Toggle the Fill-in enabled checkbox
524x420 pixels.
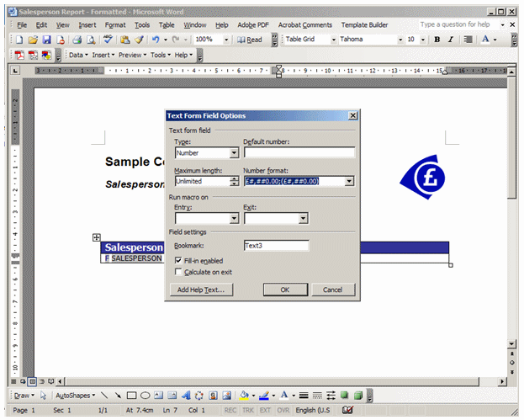pyautogui.click(x=178, y=260)
